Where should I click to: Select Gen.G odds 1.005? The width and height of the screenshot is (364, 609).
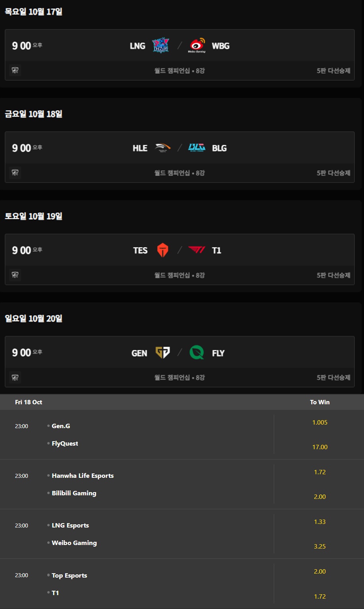coord(320,422)
